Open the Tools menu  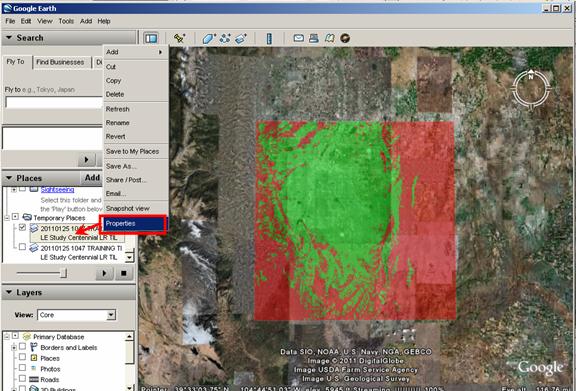pos(66,21)
